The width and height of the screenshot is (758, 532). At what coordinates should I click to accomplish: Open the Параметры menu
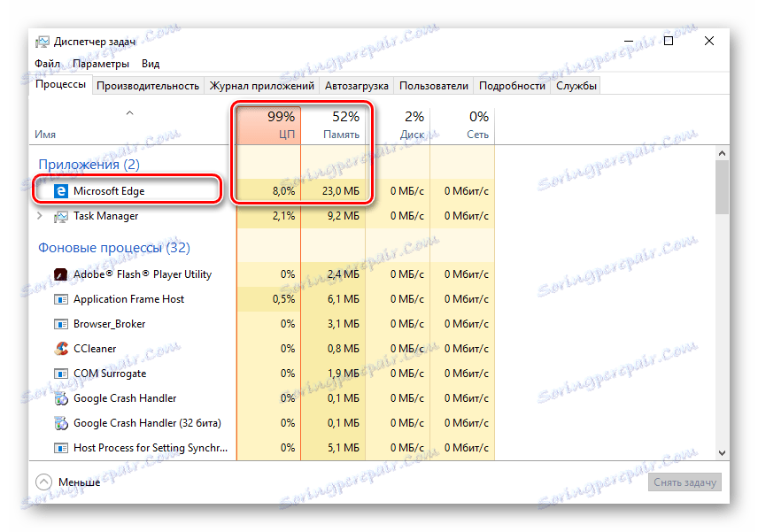101,64
